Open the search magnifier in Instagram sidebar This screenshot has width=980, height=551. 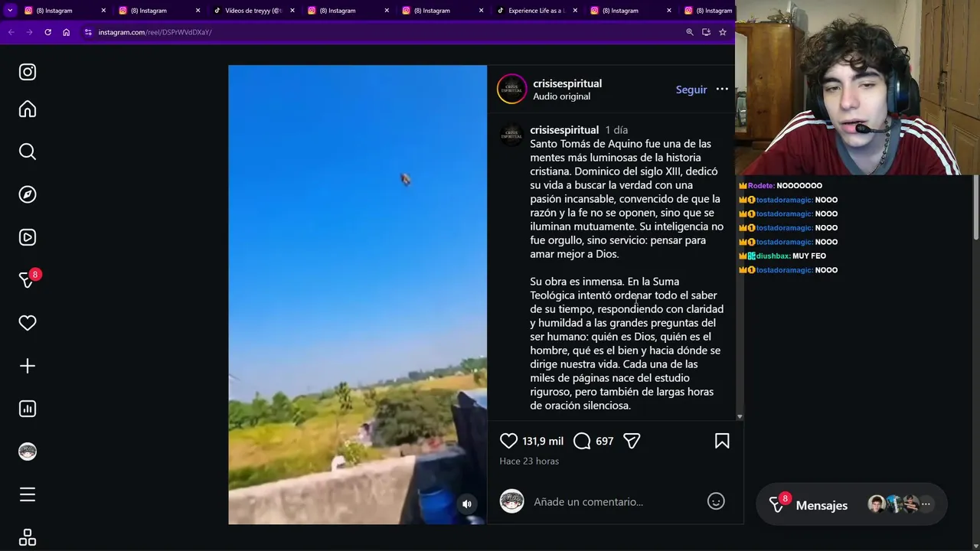click(28, 152)
